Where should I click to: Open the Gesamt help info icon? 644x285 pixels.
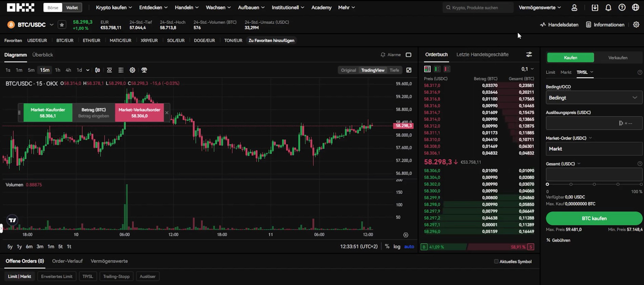click(x=640, y=164)
